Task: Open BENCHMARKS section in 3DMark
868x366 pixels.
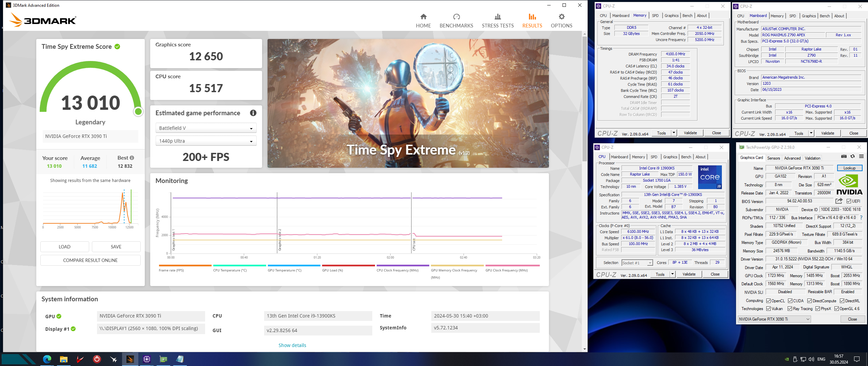Action: click(456, 21)
